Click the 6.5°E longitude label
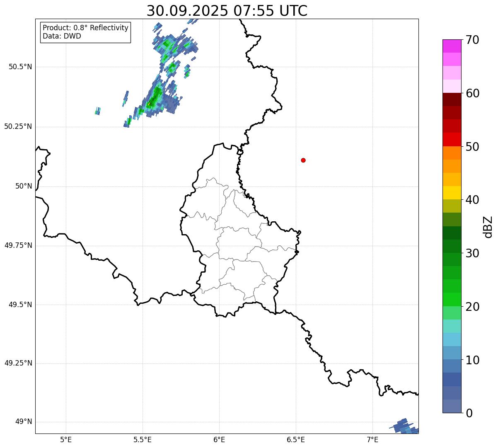 (x=296, y=439)
